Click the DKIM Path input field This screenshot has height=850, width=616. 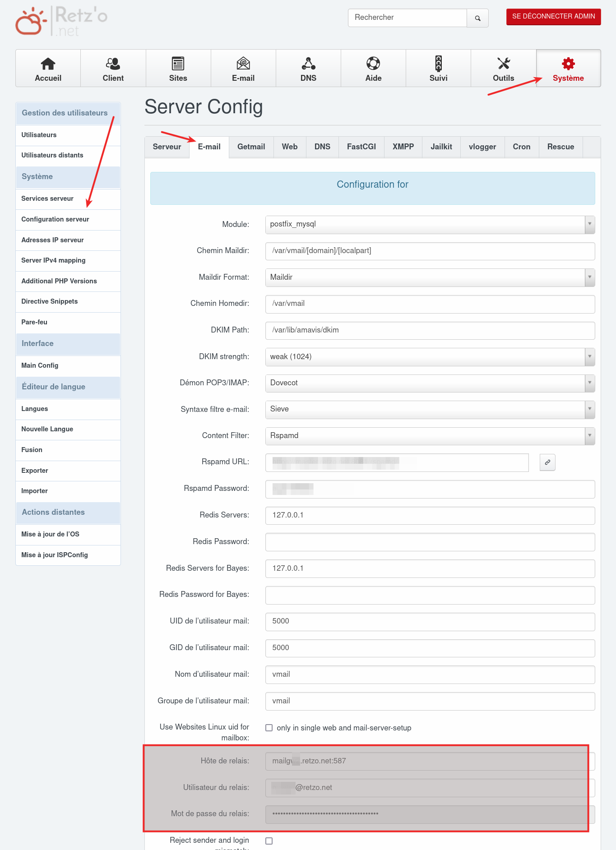pos(430,330)
